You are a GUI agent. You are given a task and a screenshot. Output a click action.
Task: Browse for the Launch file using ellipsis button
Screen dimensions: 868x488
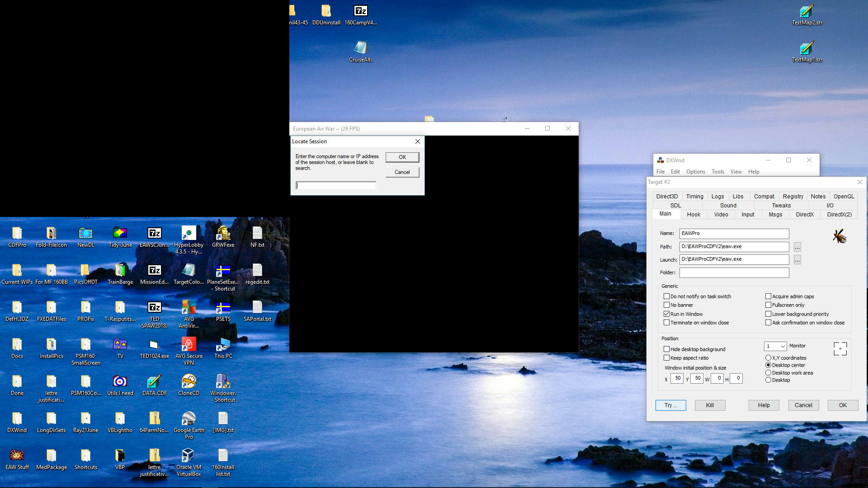tap(797, 260)
